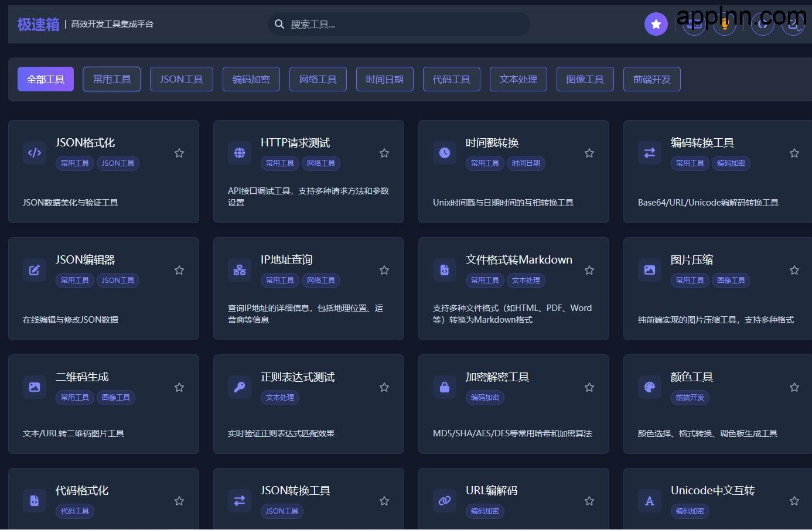812x530 pixels.
Task: Click description "Base64/URL/Unicode编解码转换工具"
Action: pyautogui.click(x=708, y=203)
